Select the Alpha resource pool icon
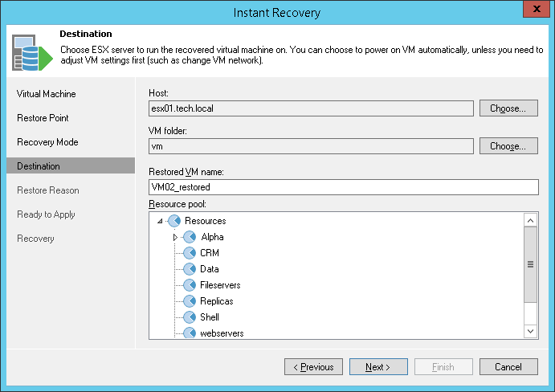555x392 pixels. point(190,237)
